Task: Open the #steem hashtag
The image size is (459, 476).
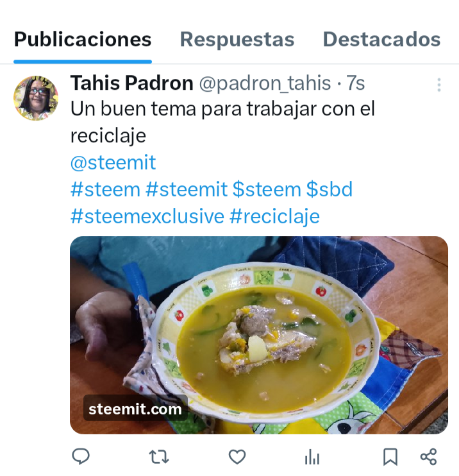Action: 105,189
